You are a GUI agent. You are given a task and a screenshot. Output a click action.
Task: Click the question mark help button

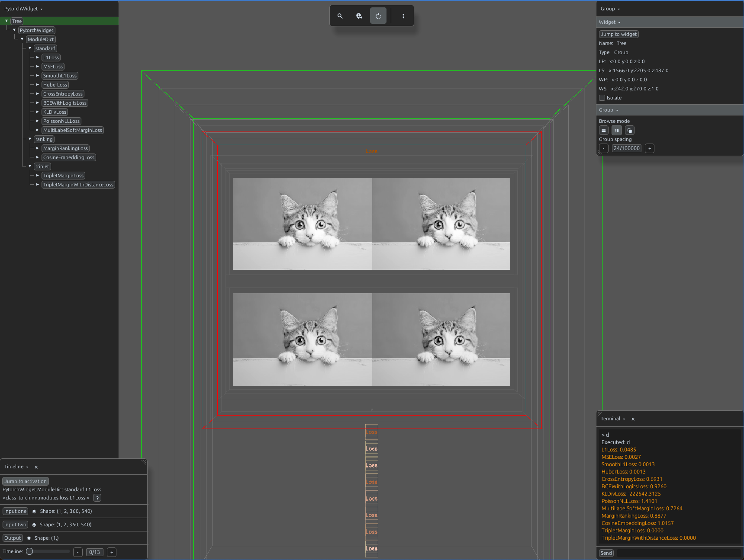click(x=97, y=498)
